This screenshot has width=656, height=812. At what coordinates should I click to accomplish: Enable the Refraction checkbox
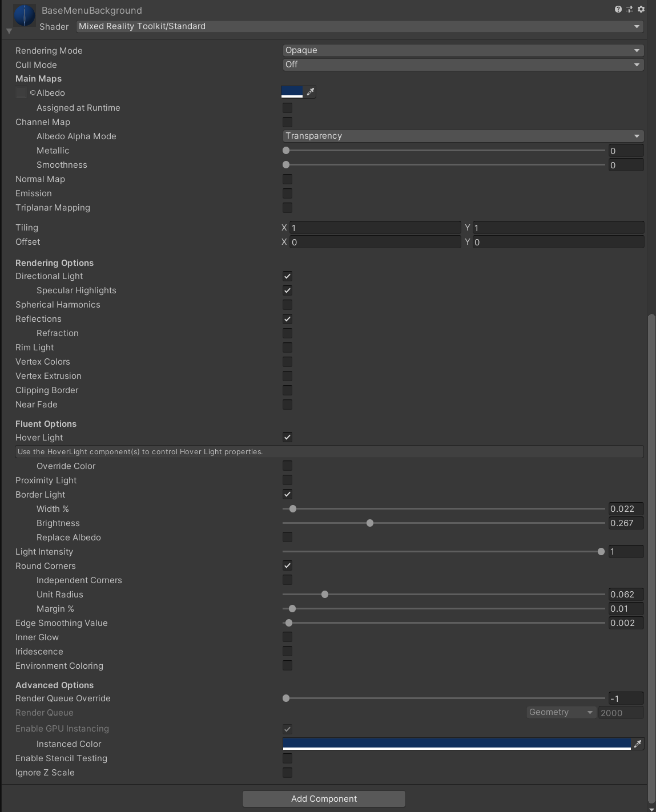click(x=287, y=333)
